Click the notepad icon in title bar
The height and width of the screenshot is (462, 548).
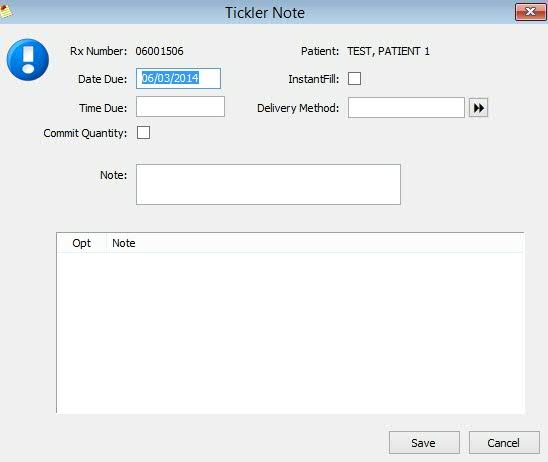(6, 12)
